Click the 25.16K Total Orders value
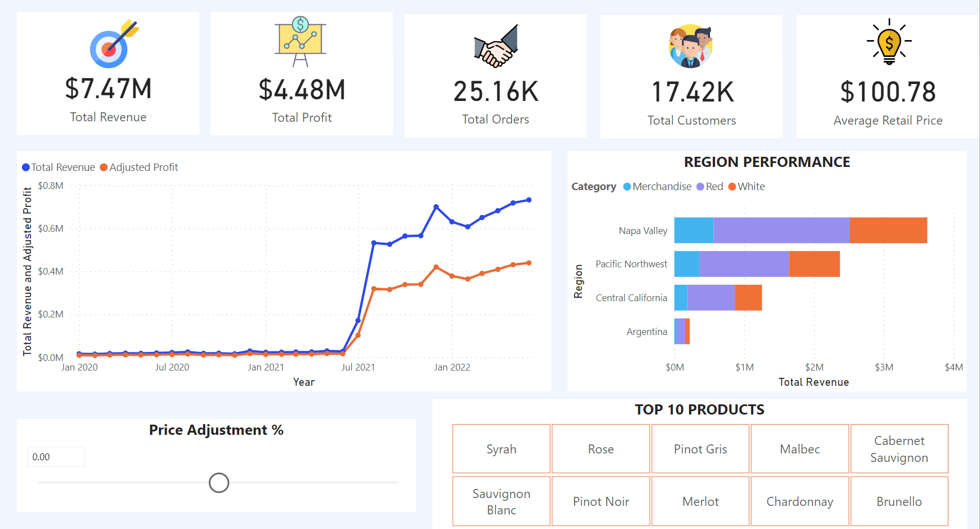The width and height of the screenshot is (980, 529). pyautogui.click(x=496, y=91)
